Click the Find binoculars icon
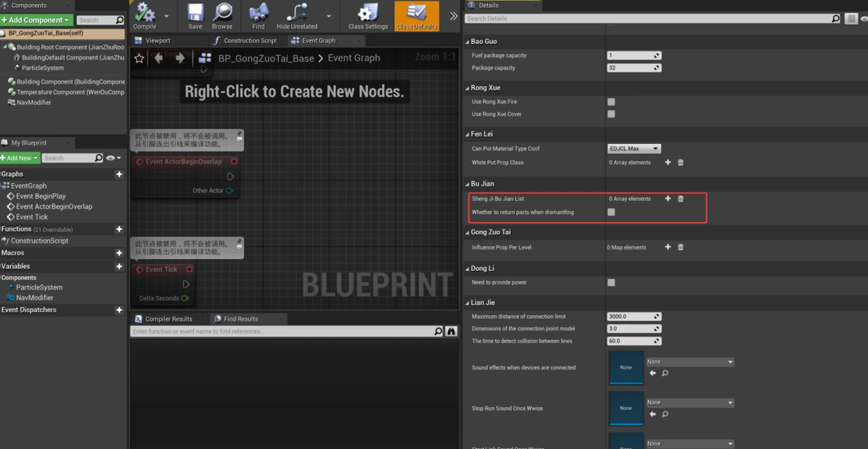The height and width of the screenshot is (449, 868). [x=258, y=14]
